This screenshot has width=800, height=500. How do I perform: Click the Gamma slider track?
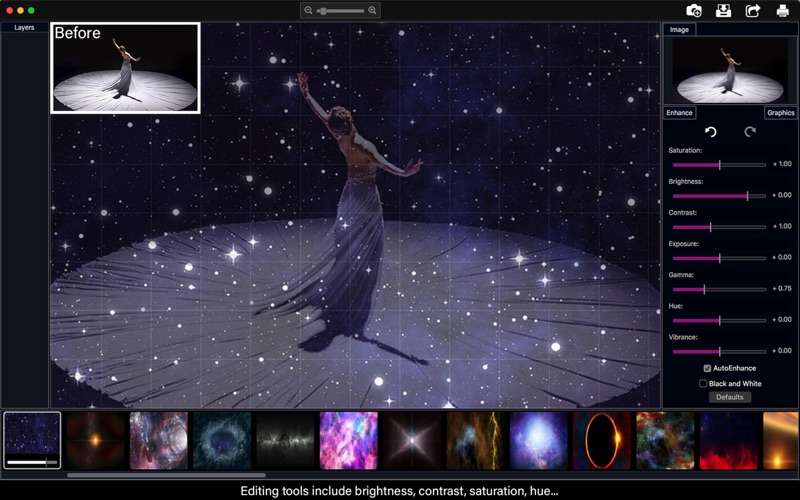(x=719, y=289)
